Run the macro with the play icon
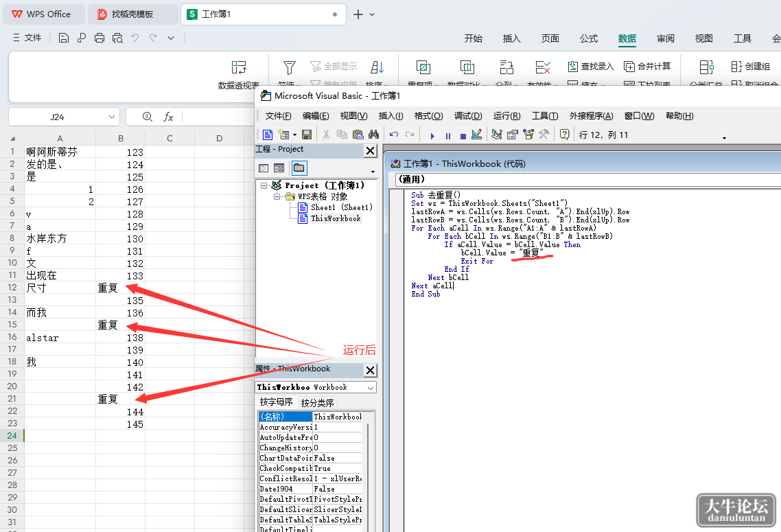 432,135
